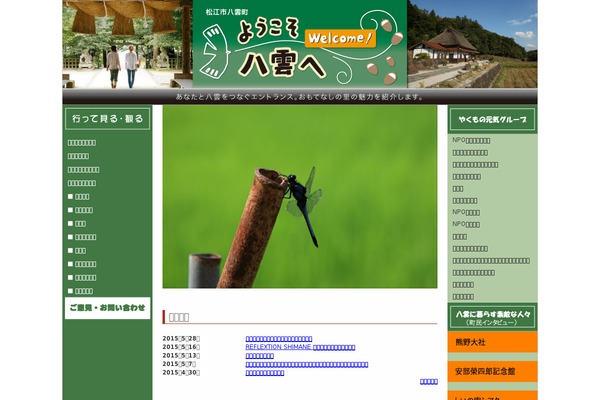
Task: Click the やくもの元気グループ section header
Action: [x=492, y=119]
